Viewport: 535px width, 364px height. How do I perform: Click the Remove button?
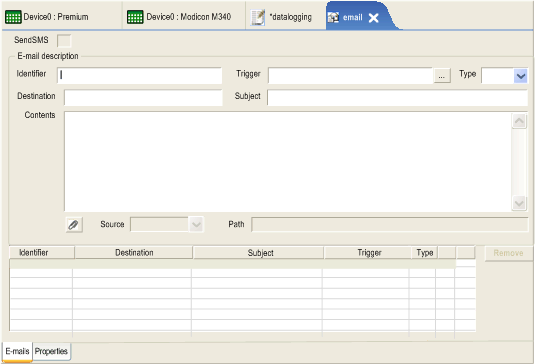pyautogui.click(x=508, y=253)
